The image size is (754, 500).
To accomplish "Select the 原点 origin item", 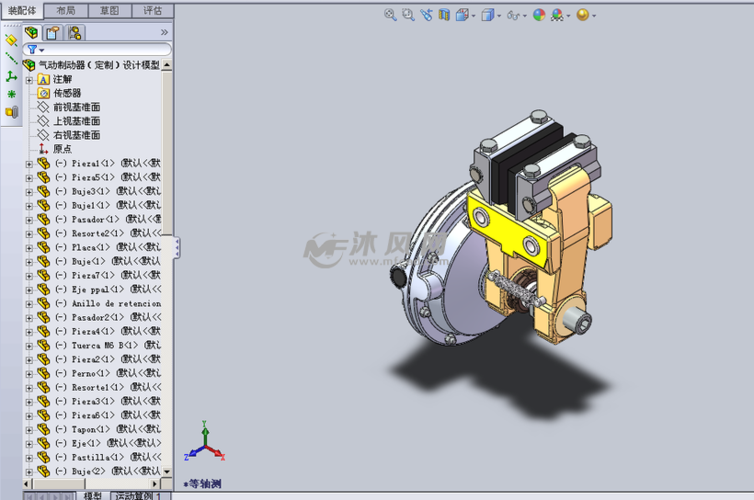I will point(62,149).
